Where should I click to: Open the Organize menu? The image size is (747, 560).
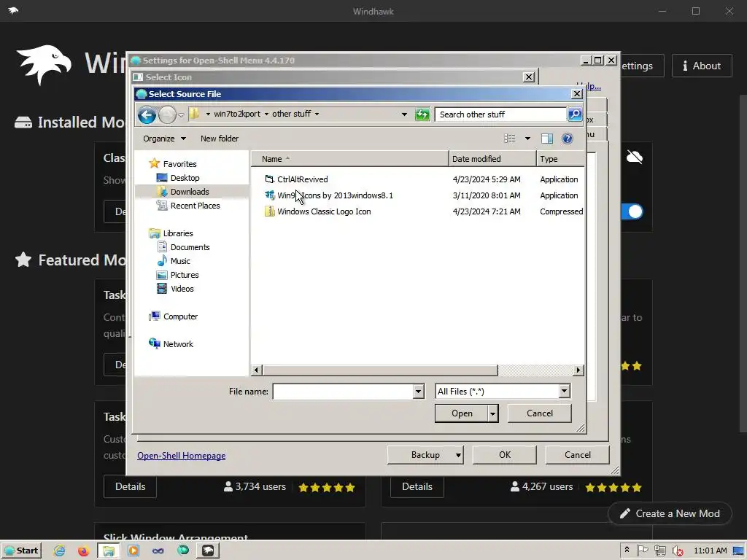click(x=164, y=139)
